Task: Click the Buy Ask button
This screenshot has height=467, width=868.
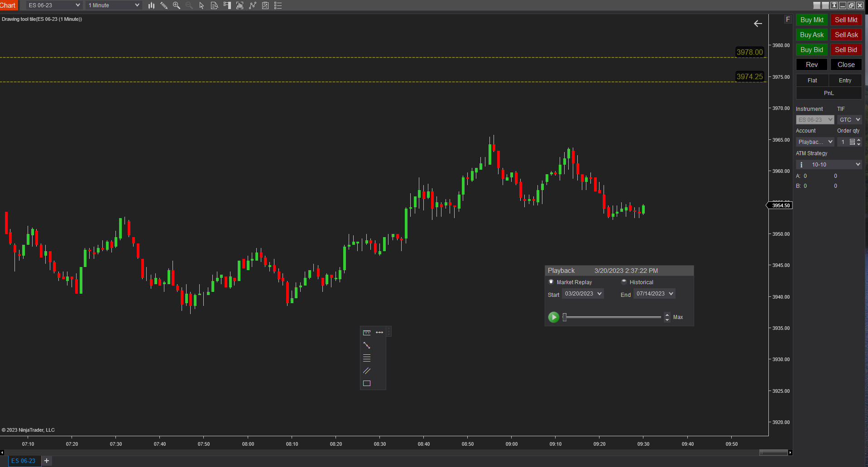Action: 812,35
